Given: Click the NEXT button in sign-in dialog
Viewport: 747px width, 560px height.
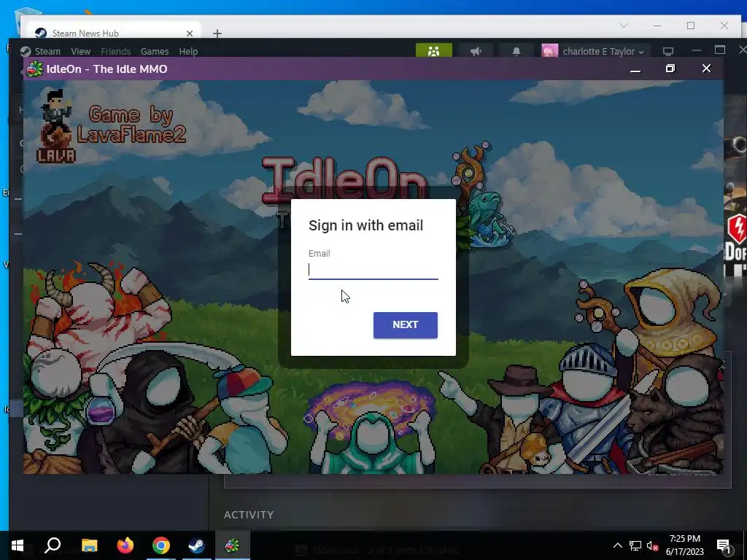Looking at the screenshot, I should 406,324.
